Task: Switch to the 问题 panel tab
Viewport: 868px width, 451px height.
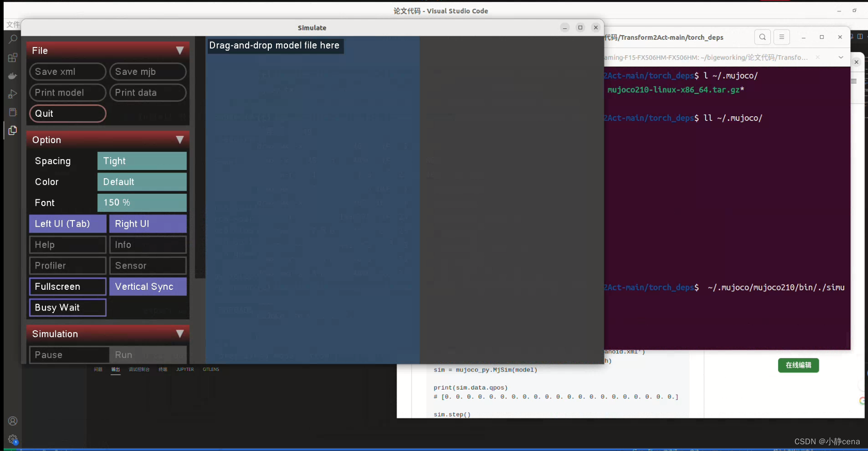Action: 98,369
